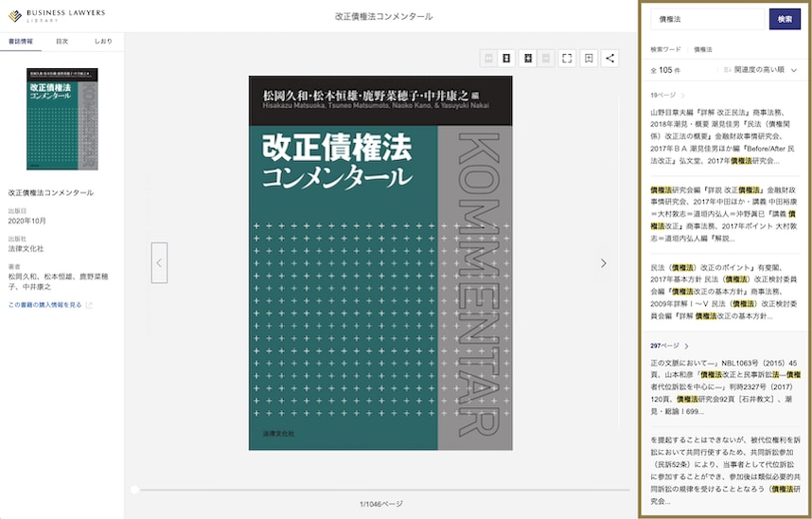Switch to しおり tab
The width and height of the screenshot is (812, 519).
103,42
